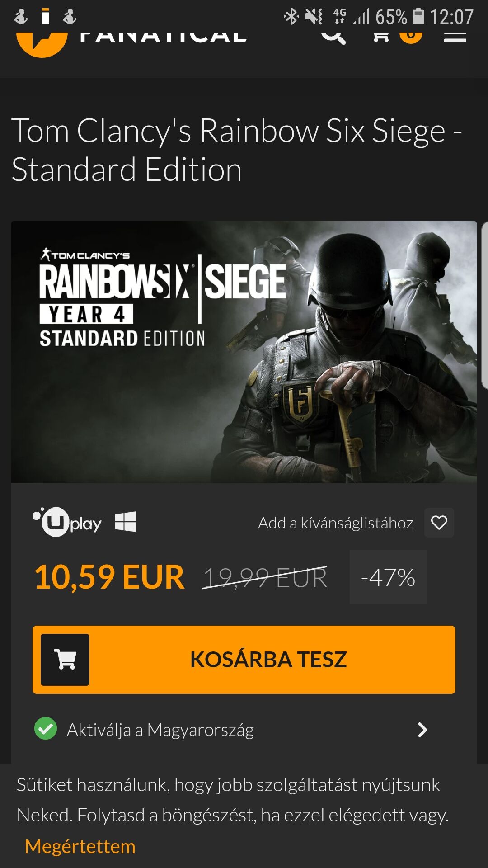
Task: Tap the search magnifier icon
Action: [x=333, y=37]
